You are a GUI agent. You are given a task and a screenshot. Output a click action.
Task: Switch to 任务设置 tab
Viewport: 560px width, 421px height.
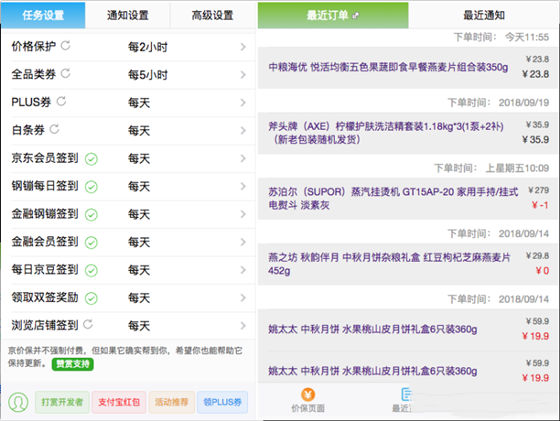click(43, 15)
